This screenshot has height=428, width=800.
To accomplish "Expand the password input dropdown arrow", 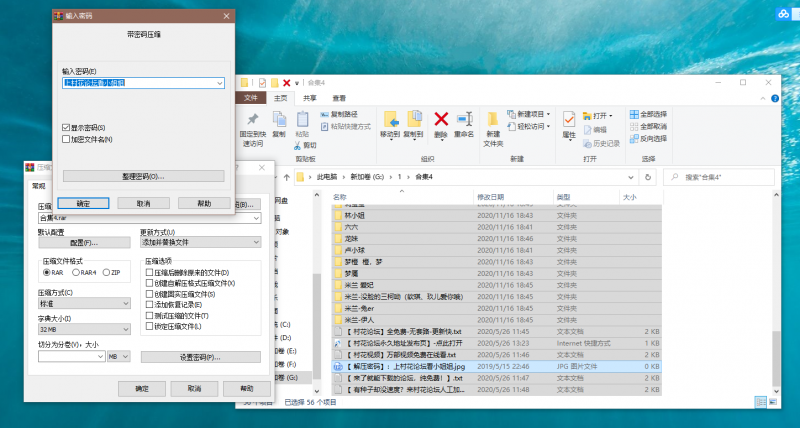I will pyautogui.click(x=219, y=83).
